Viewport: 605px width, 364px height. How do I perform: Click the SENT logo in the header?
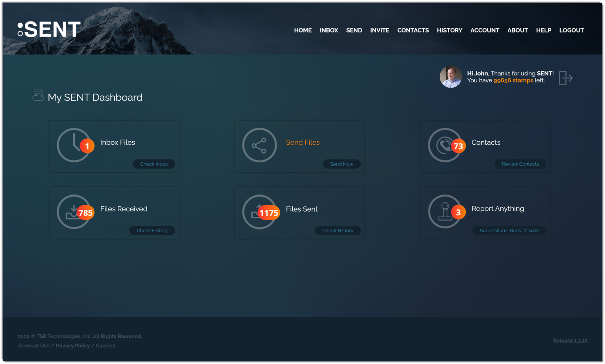(x=49, y=29)
